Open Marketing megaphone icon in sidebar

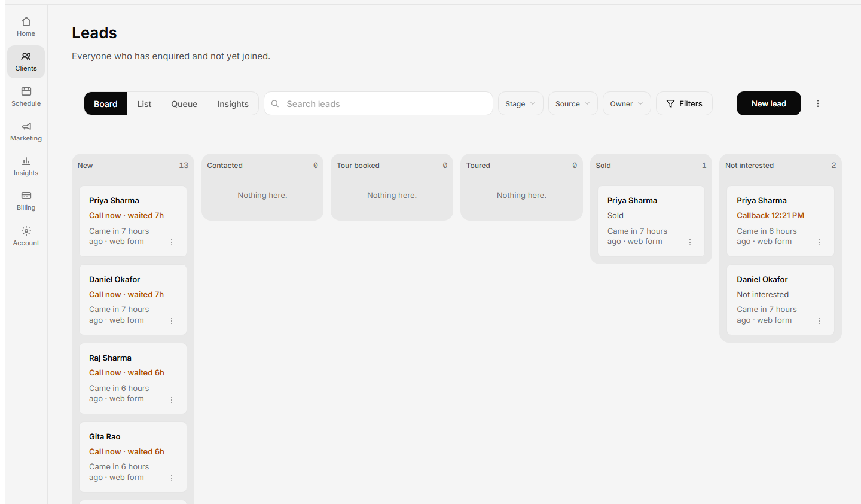[x=26, y=126]
